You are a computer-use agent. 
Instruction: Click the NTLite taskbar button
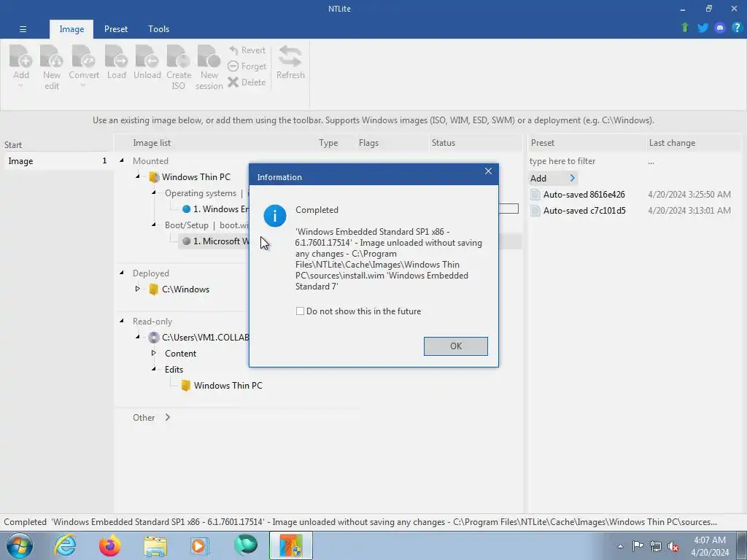tap(290, 545)
